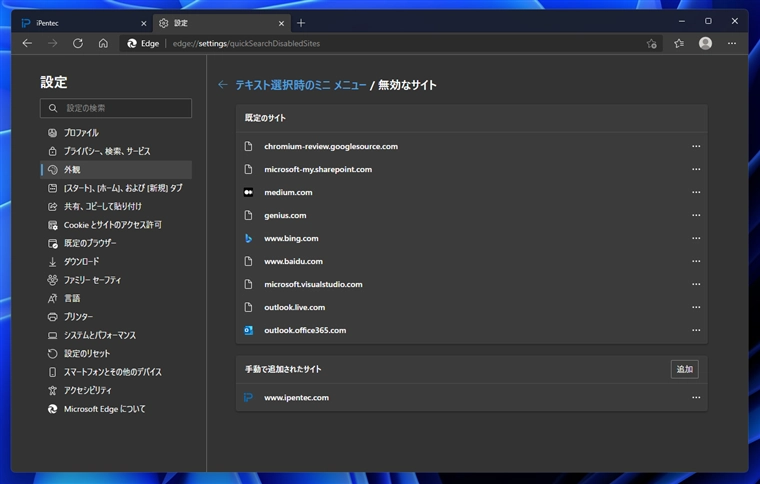The image size is (760, 484).
Task: Open Microsoft Edge について page
Action: pos(116,409)
